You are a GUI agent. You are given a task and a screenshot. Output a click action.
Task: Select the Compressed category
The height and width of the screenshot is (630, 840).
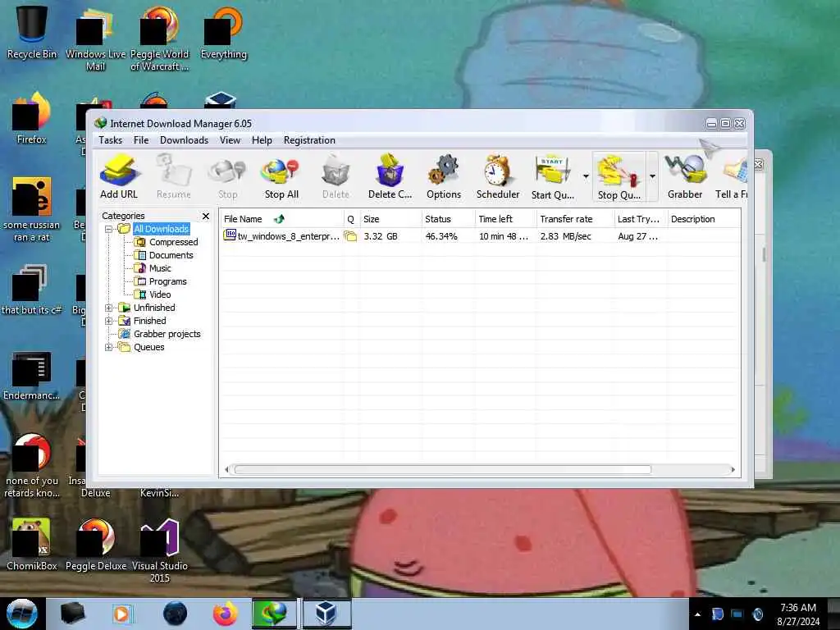click(173, 242)
